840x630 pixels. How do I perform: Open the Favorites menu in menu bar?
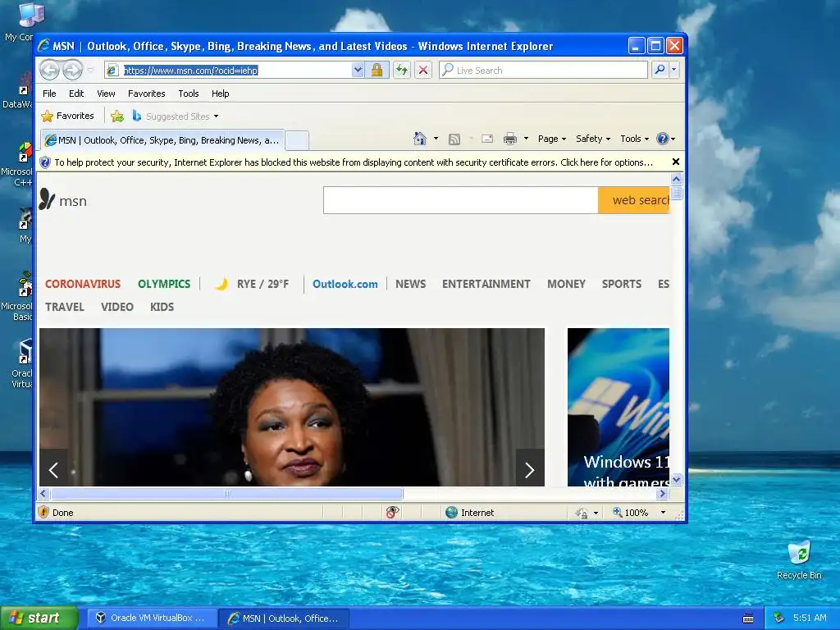146,94
